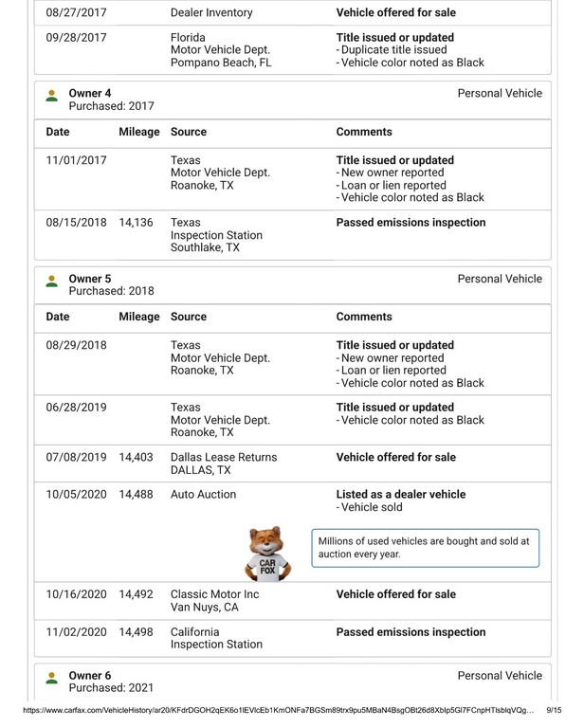This screenshot has height=728, width=584.
Task: Click the Owner 4 heading
Action: 90,93
